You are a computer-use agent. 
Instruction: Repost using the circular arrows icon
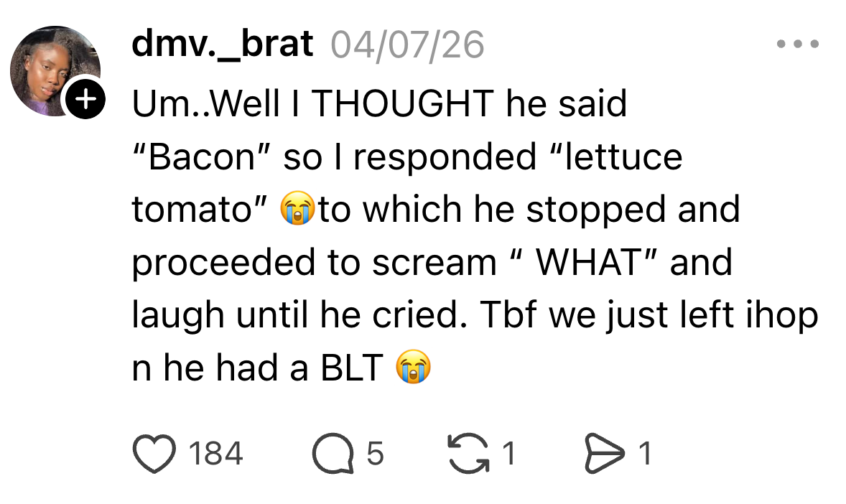468,454
